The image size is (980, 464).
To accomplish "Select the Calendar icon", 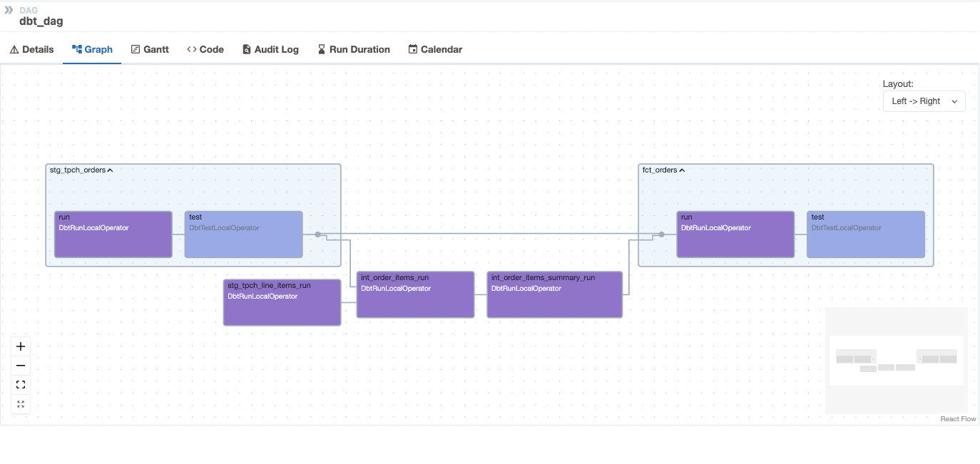I will pos(412,48).
